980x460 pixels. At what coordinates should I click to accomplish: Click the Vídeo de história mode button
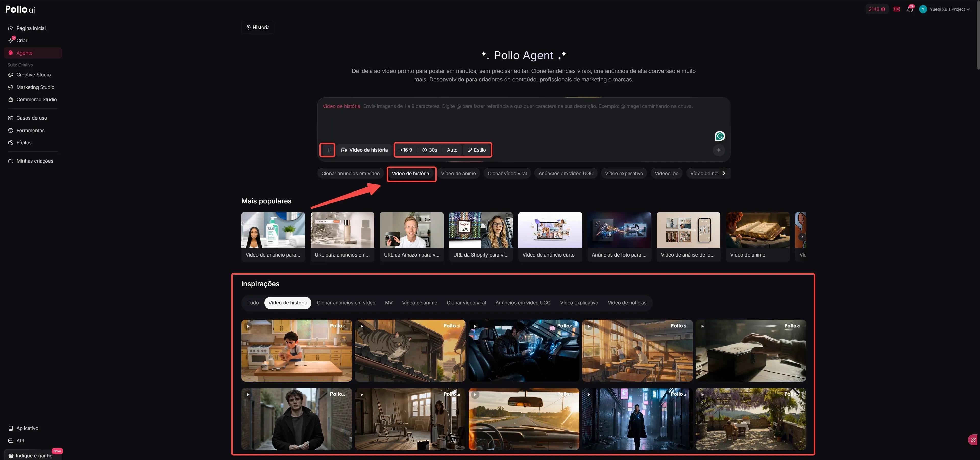pos(364,150)
